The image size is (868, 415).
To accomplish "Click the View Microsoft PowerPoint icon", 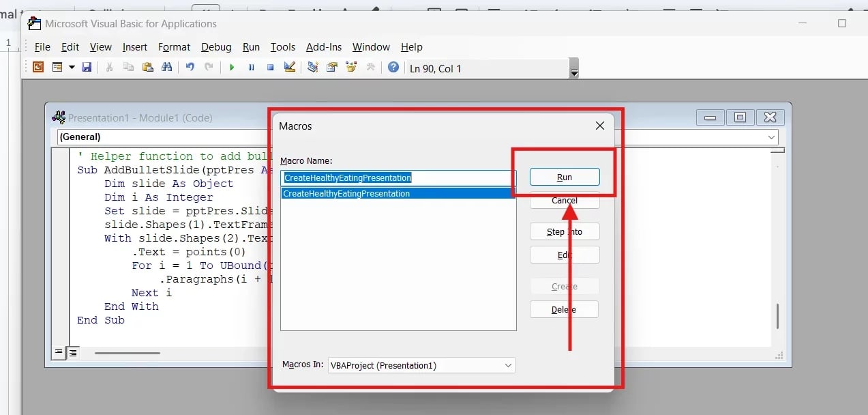I will tap(37, 67).
